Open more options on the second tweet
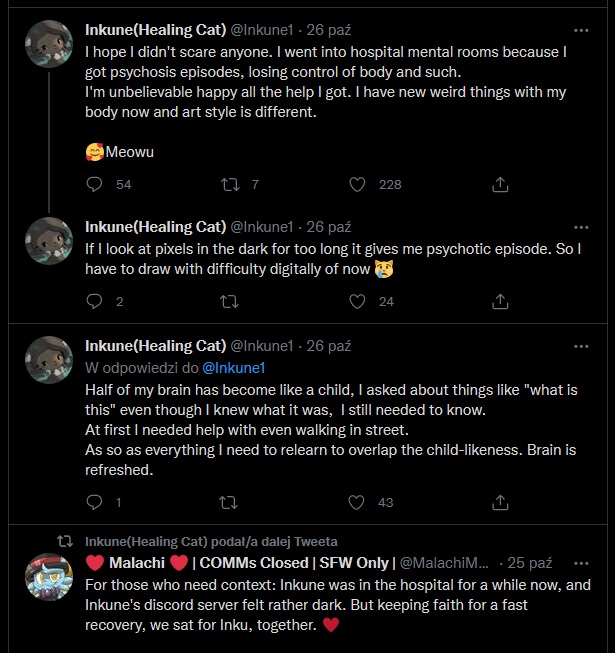Screen dimensions: 615x653 pyautogui.click(x=581, y=226)
